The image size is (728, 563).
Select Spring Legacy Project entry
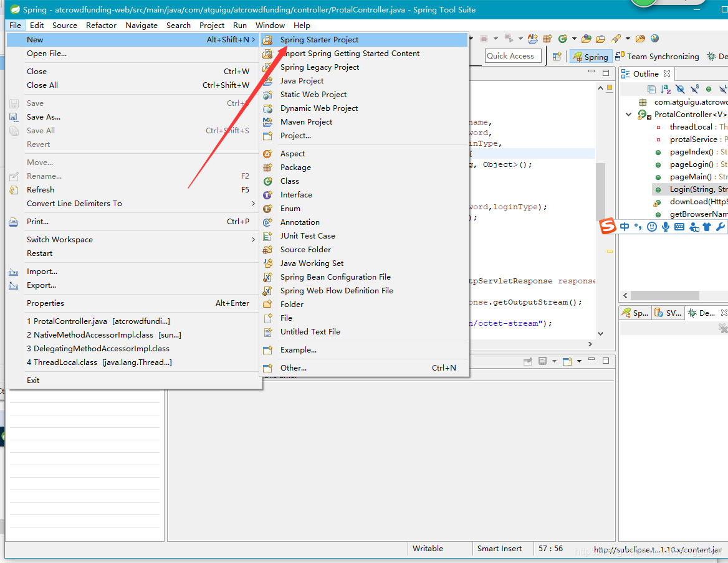(x=363, y=67)
